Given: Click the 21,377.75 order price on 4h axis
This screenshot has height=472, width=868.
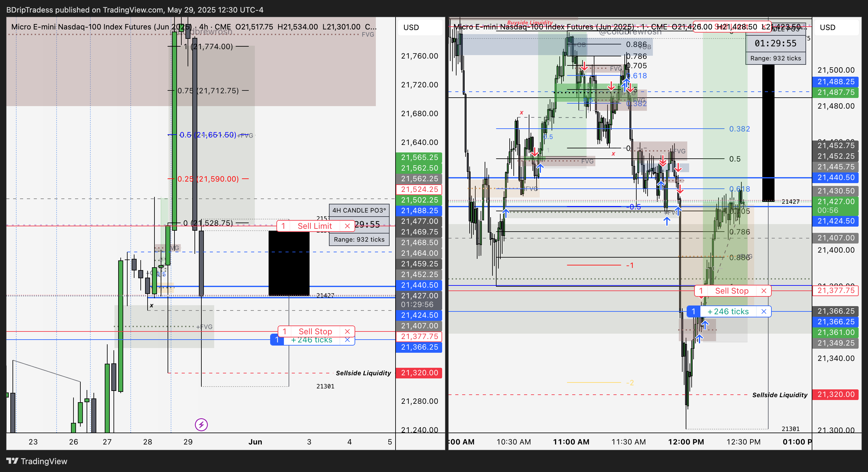Looking at the screenshot, I should pyautogui.click(x=419, y=336).
